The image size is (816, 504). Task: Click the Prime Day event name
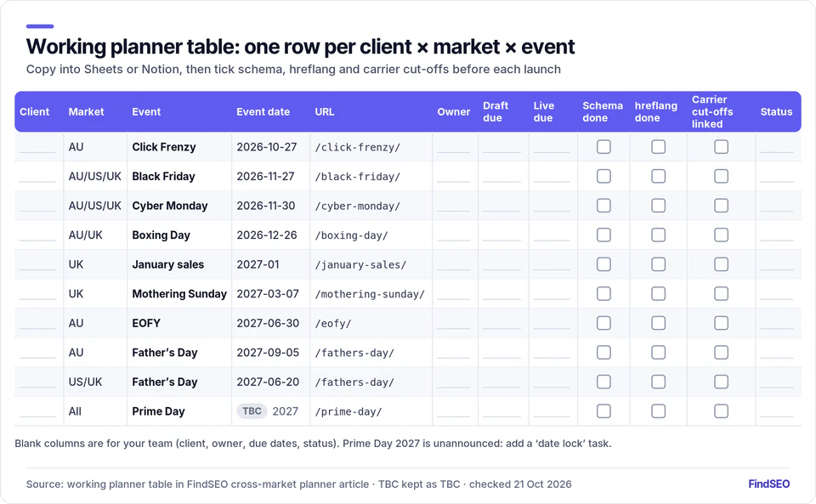(158, 411)
